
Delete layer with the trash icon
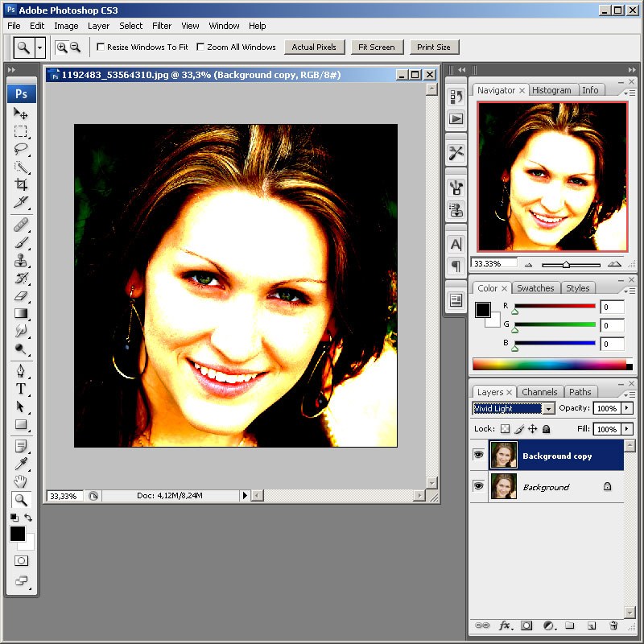tap(613, 625)
